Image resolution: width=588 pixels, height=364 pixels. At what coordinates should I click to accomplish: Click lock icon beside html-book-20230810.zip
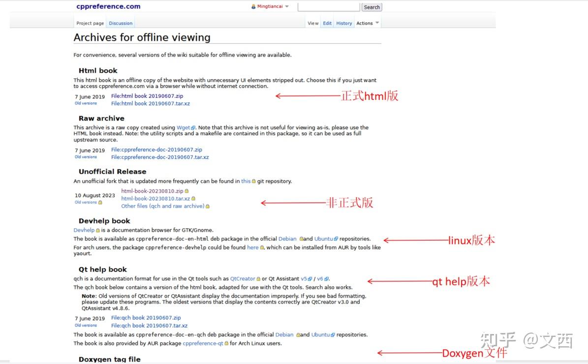tap(187, 191)
